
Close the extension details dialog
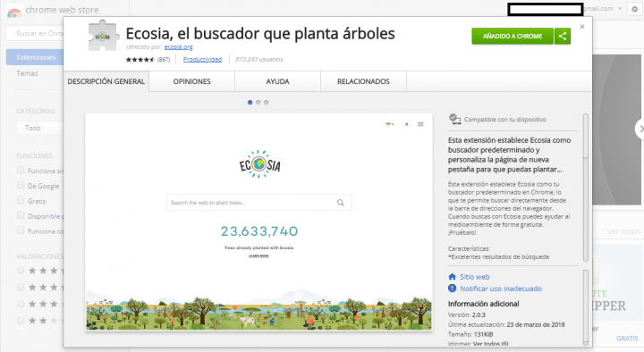tap(582, 27)
